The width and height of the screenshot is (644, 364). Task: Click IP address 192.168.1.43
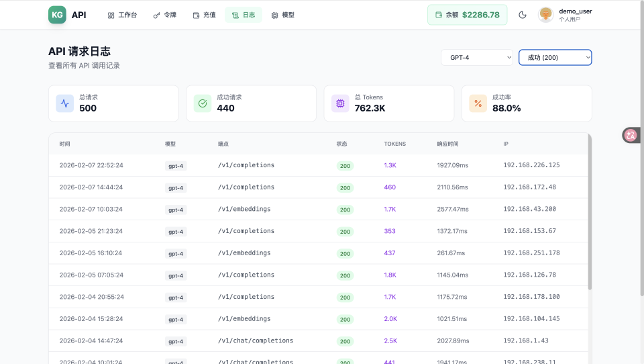[x=526, y=340]
